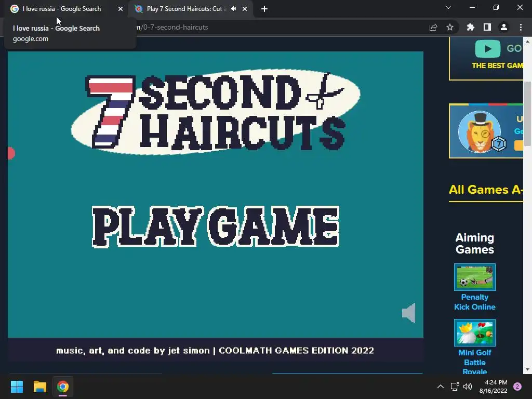This screenshot has height=399, width=532.
Task: Open the tab search chevron
Action: (x=448, y=7)
